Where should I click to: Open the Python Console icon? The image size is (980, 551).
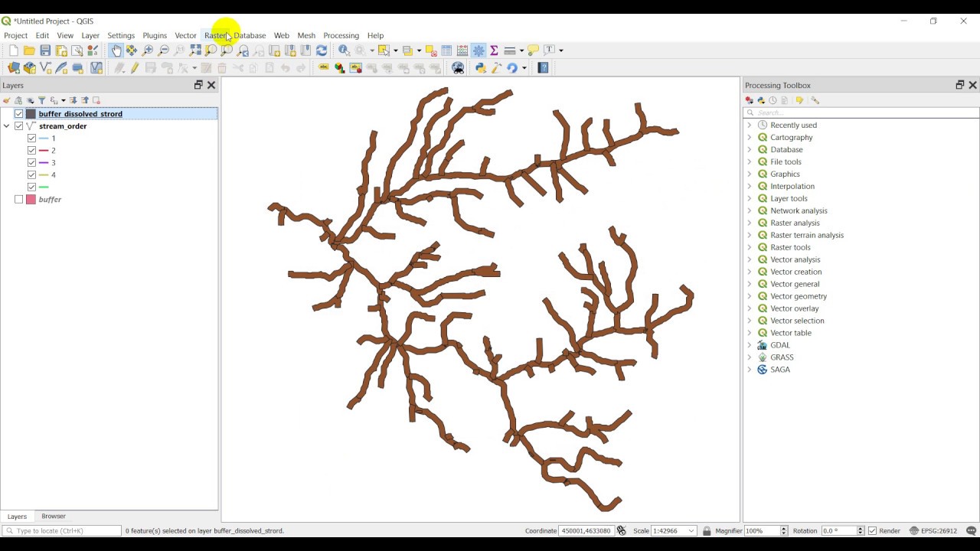coord(481,68)
